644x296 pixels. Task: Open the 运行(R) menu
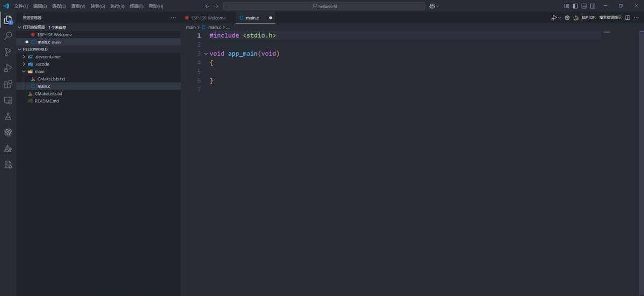pos(117,6)
